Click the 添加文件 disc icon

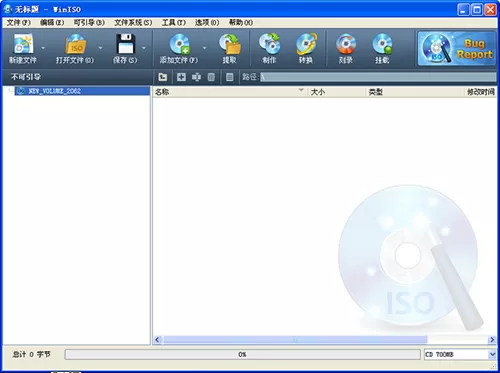click(x=180, y=44)
